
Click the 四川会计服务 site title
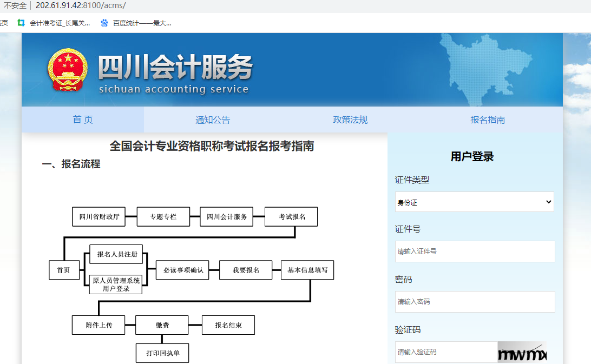click(175, 69)
